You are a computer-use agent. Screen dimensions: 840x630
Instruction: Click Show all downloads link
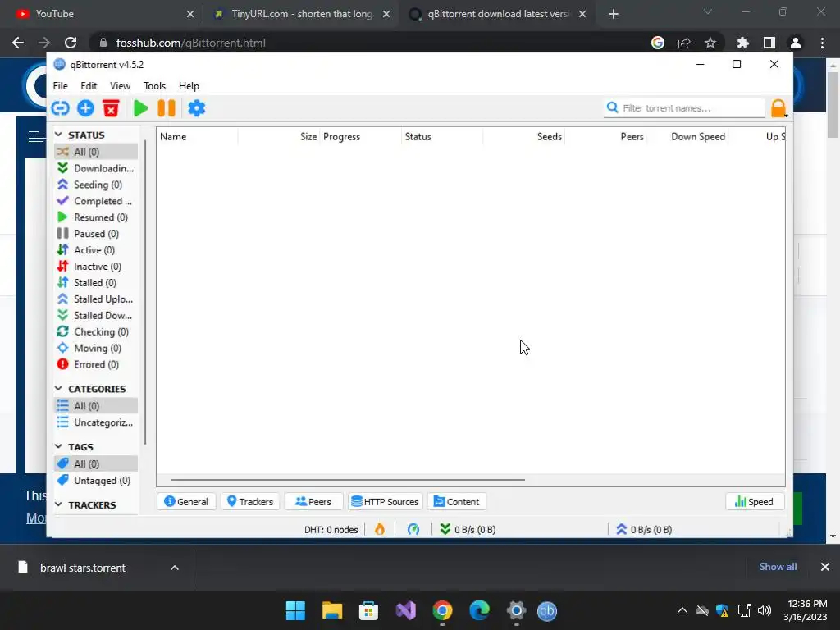778,567
